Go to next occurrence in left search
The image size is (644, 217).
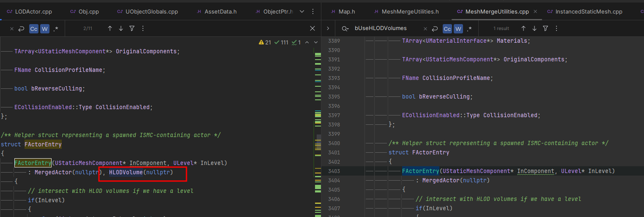click(x=121, y=28)
